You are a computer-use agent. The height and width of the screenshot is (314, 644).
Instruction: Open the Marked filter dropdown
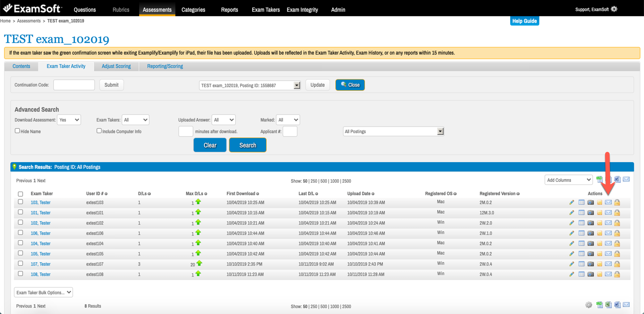pos(288,120)
